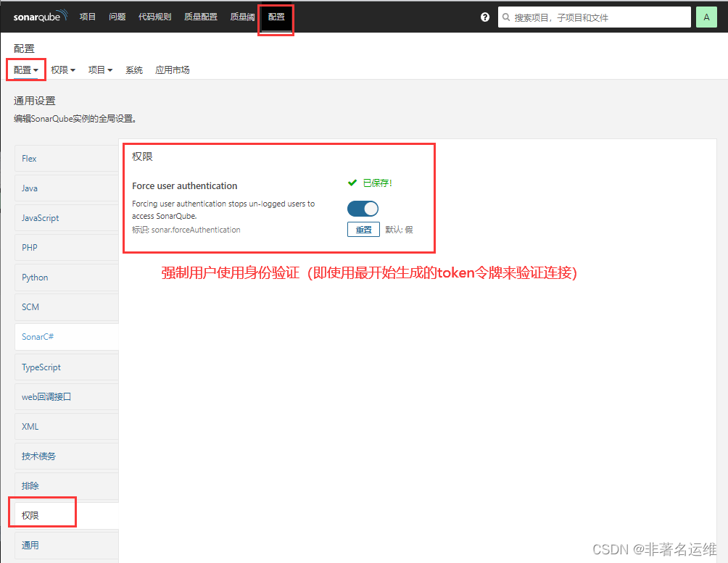
Task: Click the SonarQube logo
Action: coord(41,16)
